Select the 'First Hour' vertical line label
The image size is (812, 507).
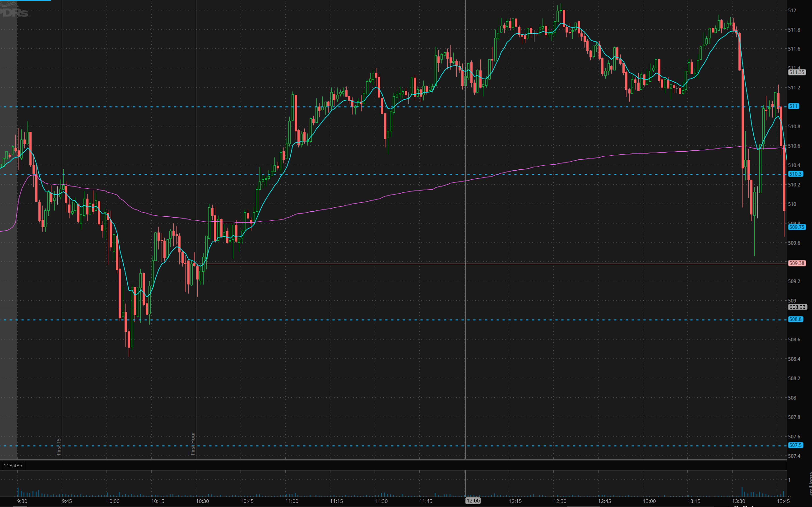click(193, 443)
